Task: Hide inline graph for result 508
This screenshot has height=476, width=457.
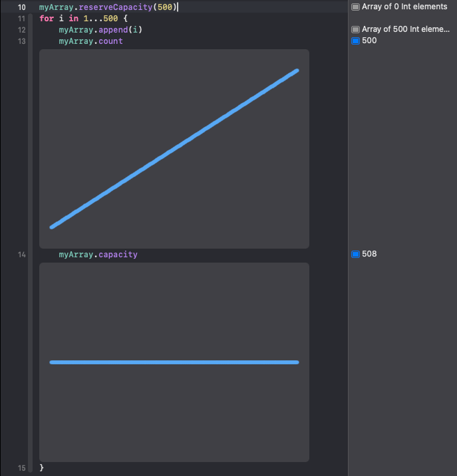Action: [355, 254]
